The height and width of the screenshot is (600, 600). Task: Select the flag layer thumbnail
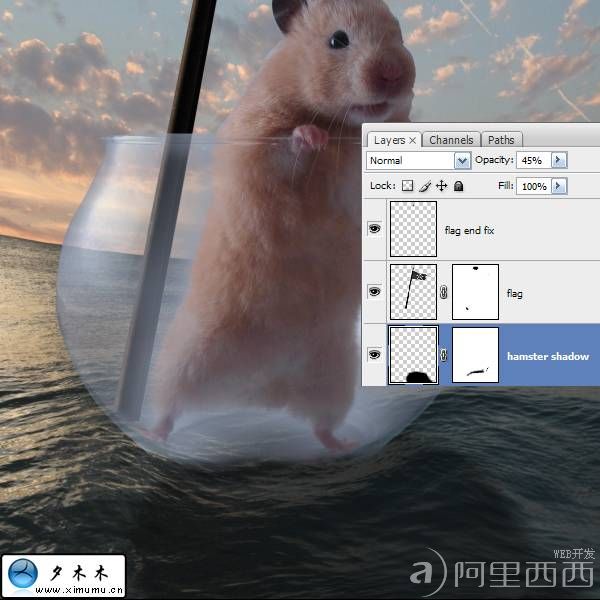413,292
